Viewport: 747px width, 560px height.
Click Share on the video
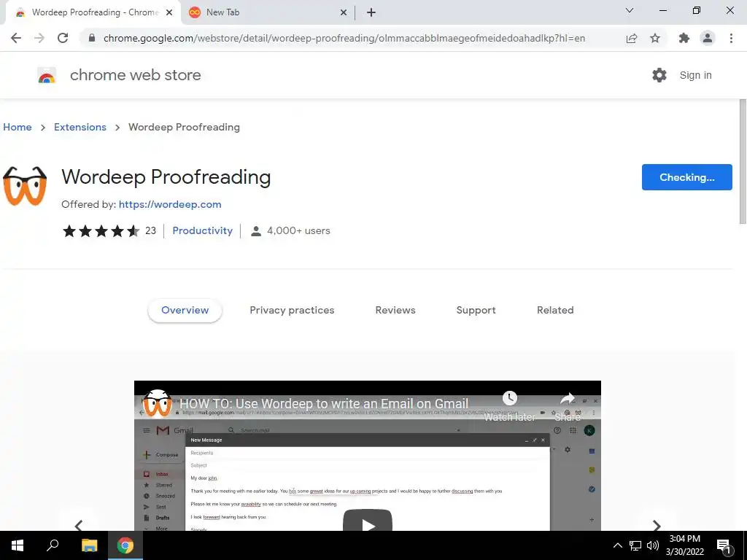(x=568, y=407)
